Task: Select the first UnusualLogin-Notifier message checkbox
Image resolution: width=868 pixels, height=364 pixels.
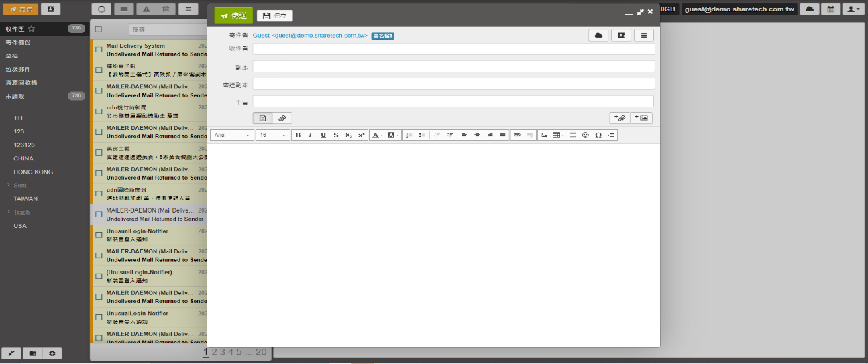Action: [x=99, y=235]
